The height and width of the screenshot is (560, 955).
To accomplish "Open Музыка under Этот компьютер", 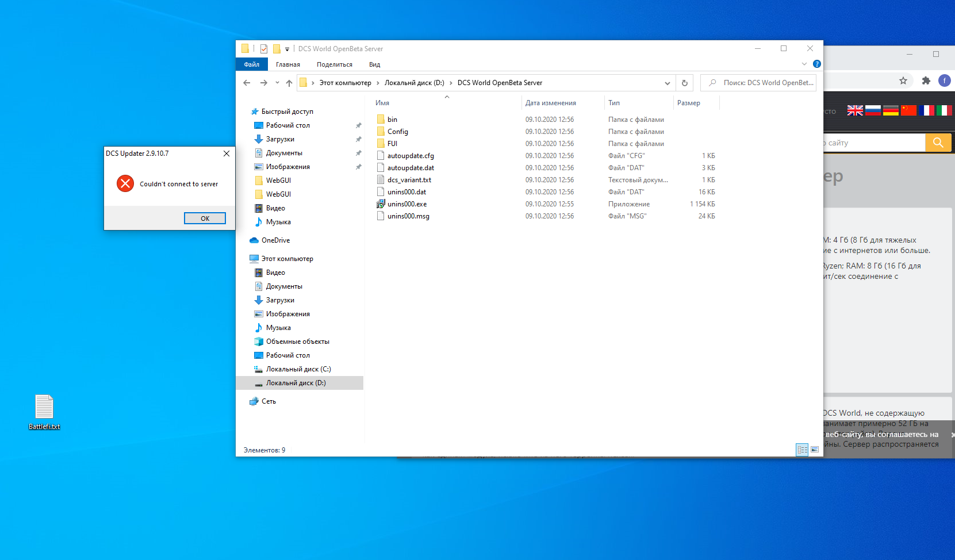I will 278,328.
